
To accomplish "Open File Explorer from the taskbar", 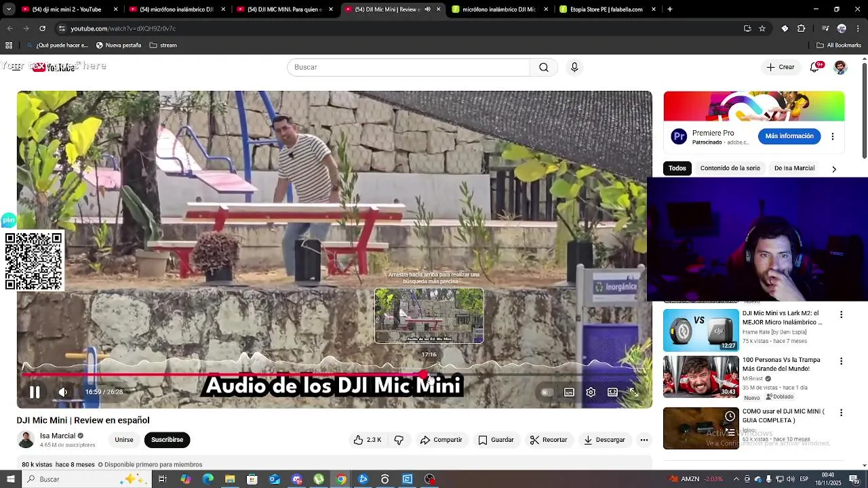I will coord(230,479).
